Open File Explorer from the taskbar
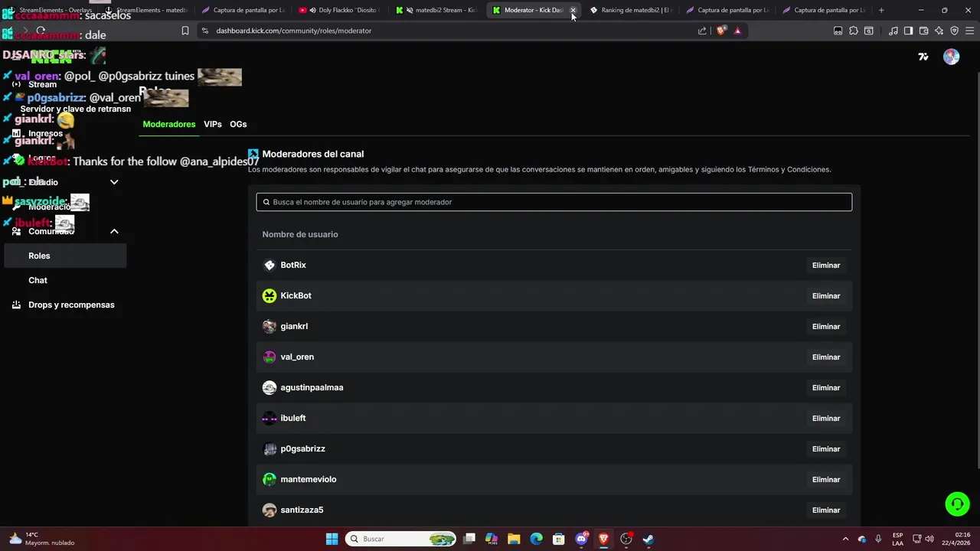 (x=514, y=539)
